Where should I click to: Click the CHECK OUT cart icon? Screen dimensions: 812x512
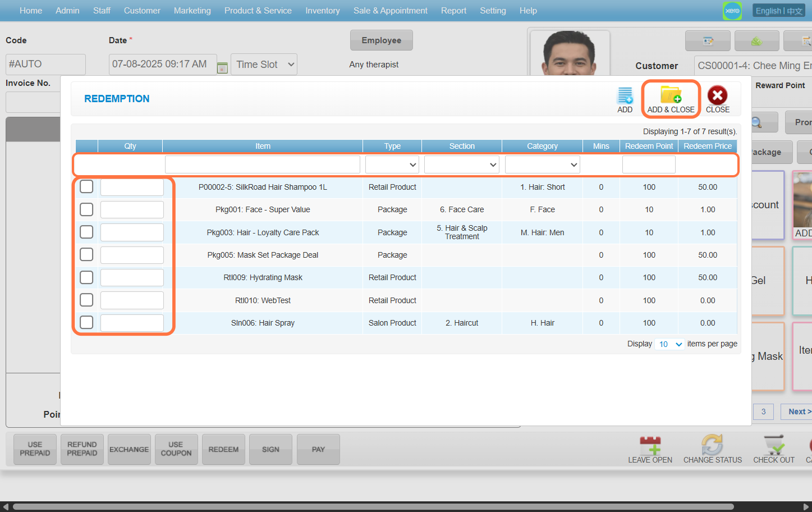774,446
